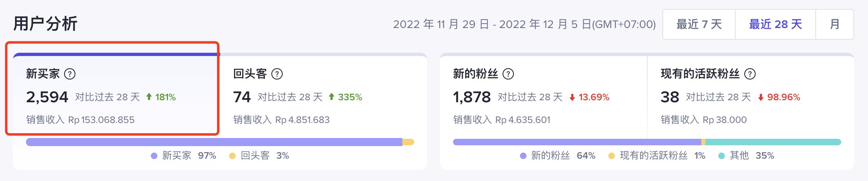
Task: Select the 现有的活跃粉丝 metric card
Action: tap(750, 96)
